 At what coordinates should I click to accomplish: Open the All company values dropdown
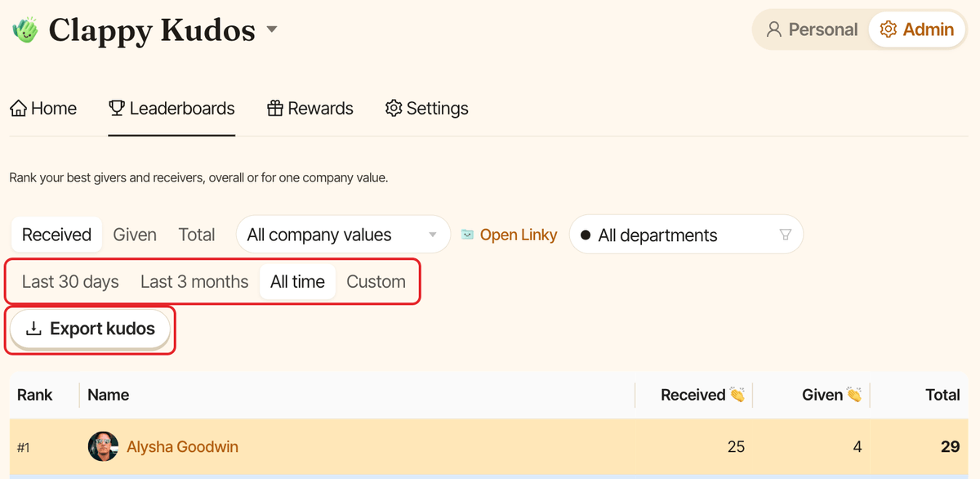343,235
